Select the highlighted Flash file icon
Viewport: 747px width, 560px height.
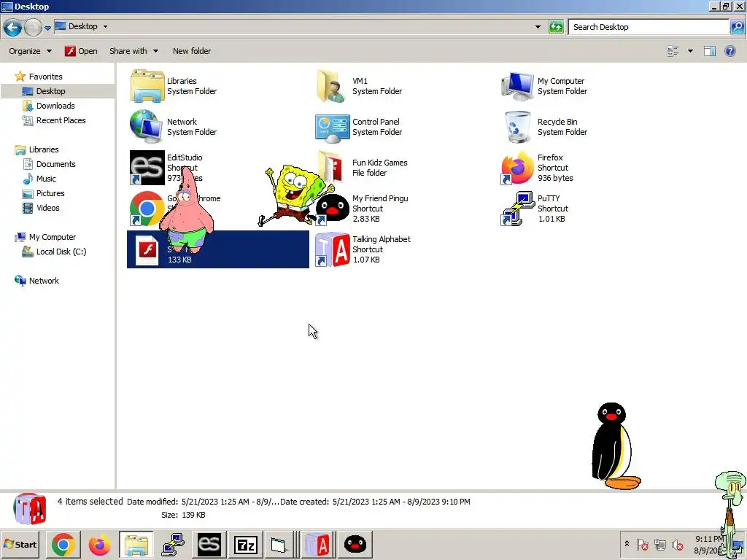(147, 250)
